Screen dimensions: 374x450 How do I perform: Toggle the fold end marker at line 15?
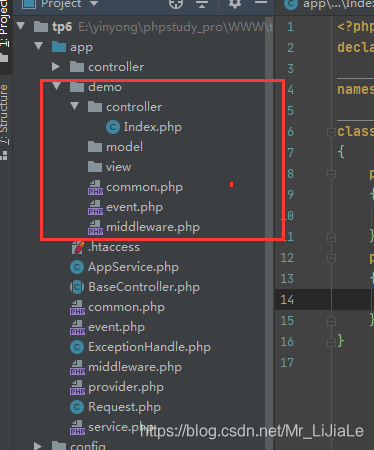point(331,321)
